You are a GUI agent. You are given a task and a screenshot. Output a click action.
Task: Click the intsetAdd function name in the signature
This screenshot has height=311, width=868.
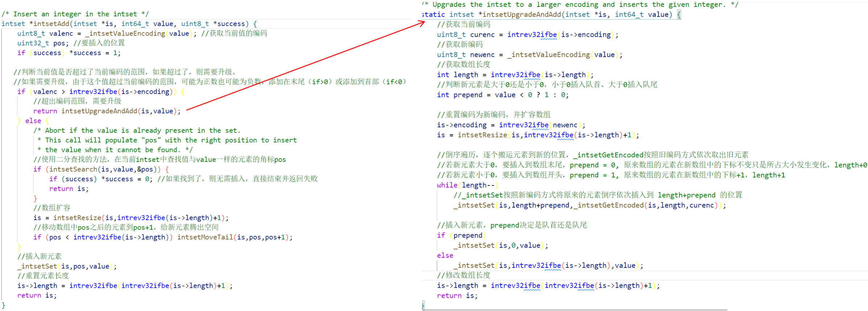(51, 24)
